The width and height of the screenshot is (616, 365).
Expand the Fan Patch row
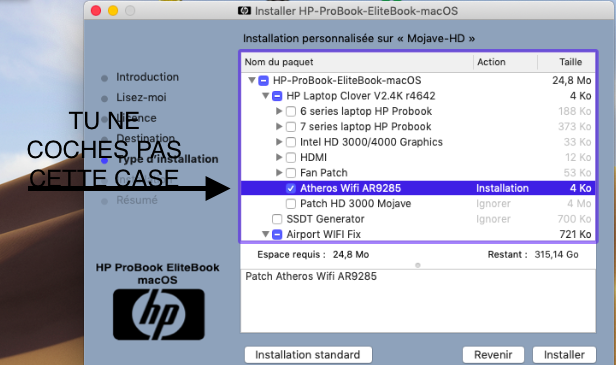pyautogui.click(x=279, y=172)
